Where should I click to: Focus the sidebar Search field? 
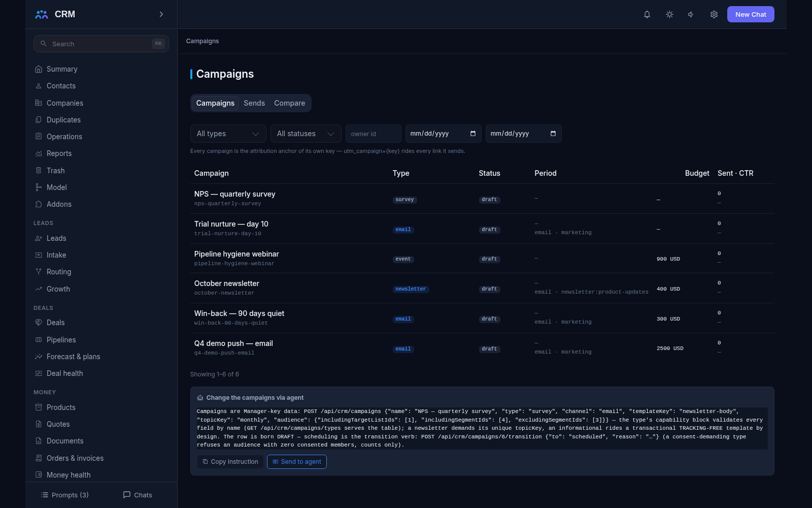(x=101, y=44)
